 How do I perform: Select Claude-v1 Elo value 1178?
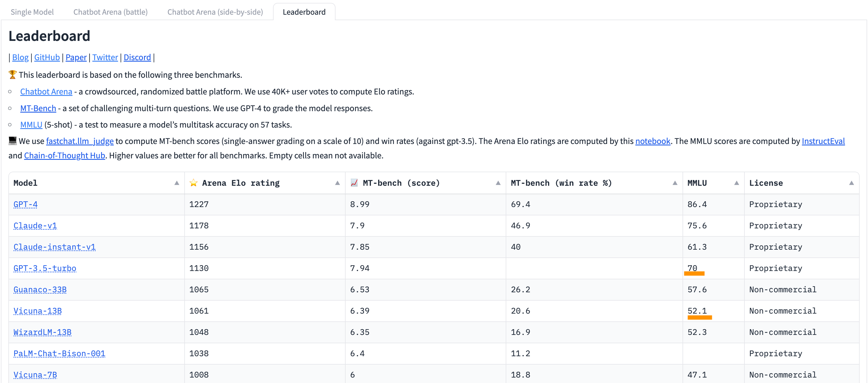click(264, 226)
